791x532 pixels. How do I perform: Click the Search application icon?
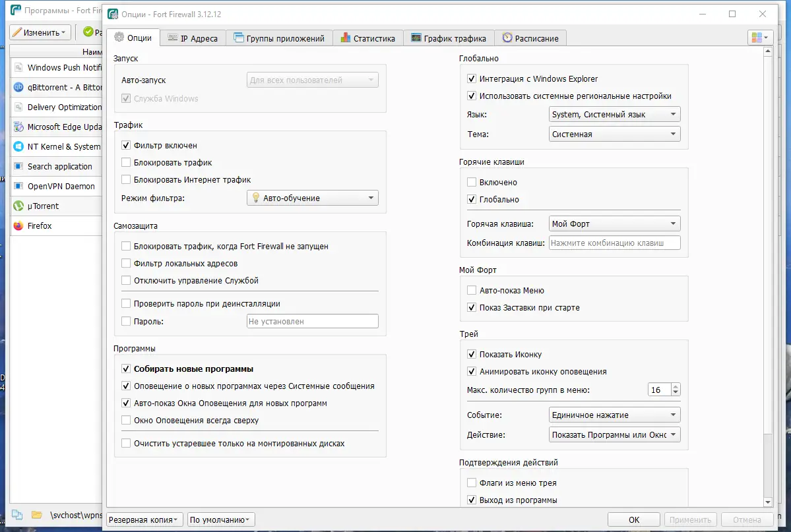point(18,166)
